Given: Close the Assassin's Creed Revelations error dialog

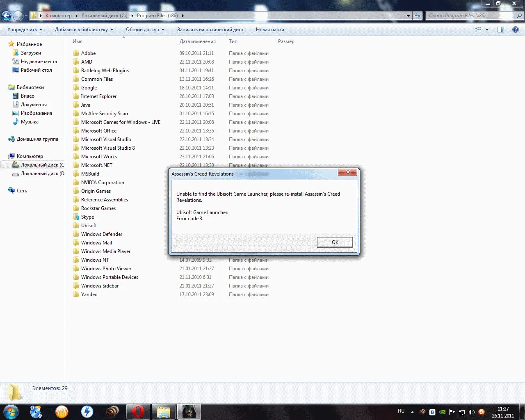Looking at the screenshot, I should pos(348,172).
